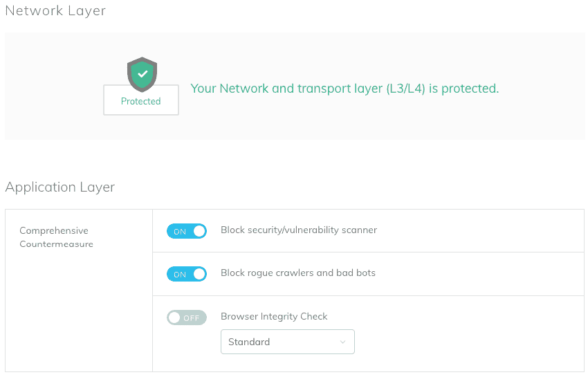Click the Browser Integrity Check label
The height and width of the screenshot is (377, 588).
point(274,316)
